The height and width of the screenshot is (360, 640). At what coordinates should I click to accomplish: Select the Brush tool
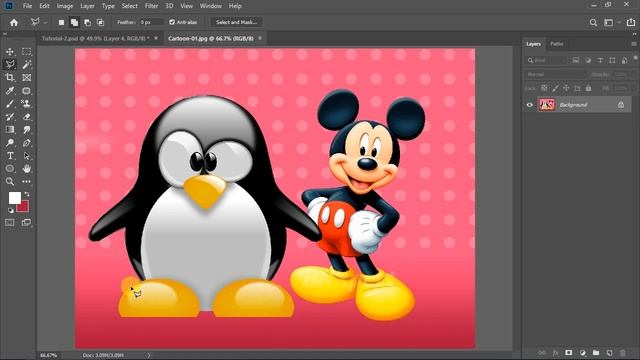[10, 104]
